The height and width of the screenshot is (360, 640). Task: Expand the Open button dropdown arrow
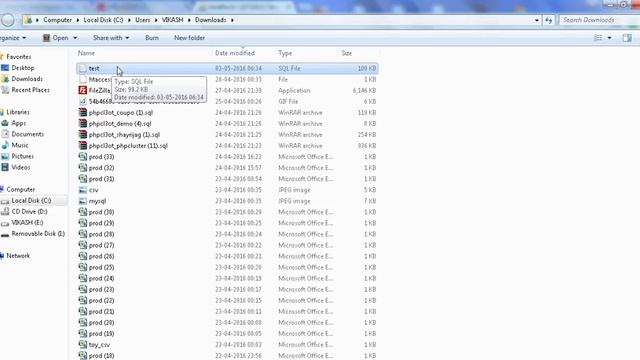75,38
